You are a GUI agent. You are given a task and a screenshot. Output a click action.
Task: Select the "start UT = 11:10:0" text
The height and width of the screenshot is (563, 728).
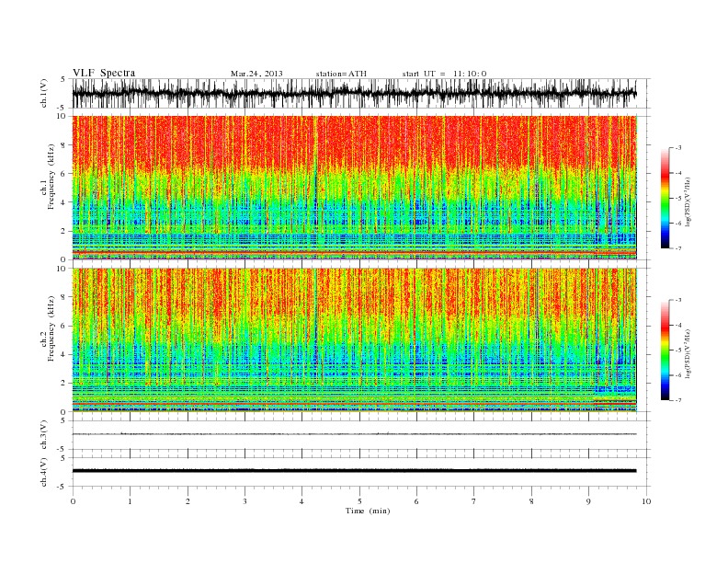pyautogui.click(x=444, y=74)
